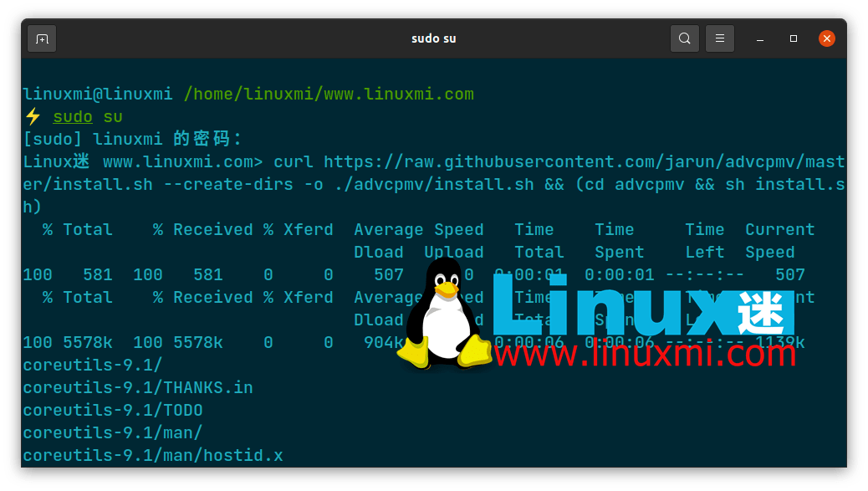Image resolution: width=868 pixels, height=491 pixels.
Task: Close the sudo su terminal window
Action: pyautogui.click(x=826, y=38)
